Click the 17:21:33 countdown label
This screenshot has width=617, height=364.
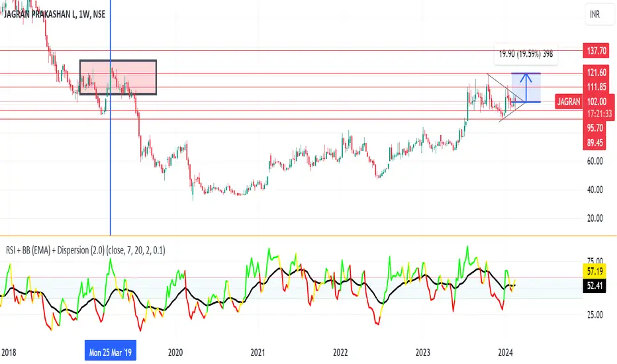(598, 114)
